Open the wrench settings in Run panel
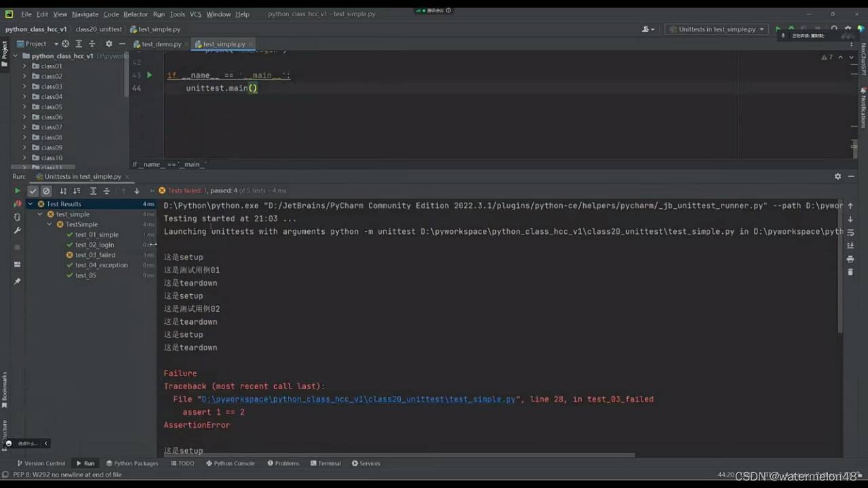The height and width of the screenshot is (488, 868). click(x=18, y=230)
